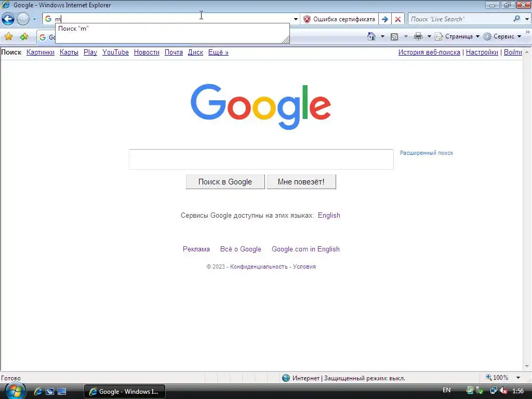
Task: Open the Play link
Action: point(90,52)
